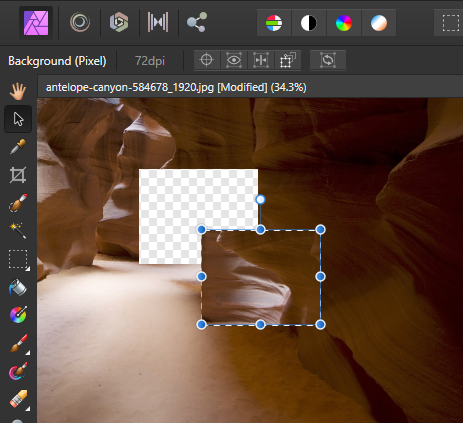Viewport: 463px width, 423px height.
Task: Expand the Rectangular Marquee tool flyout
Action: pyautogui.click(x=18, y=259)
